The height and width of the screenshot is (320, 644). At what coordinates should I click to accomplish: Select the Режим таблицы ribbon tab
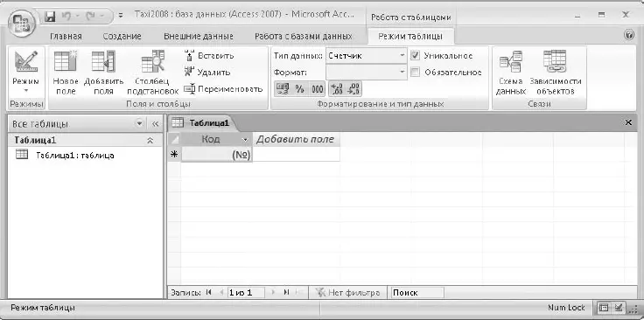pyautogui.click(x=410, y=36)
